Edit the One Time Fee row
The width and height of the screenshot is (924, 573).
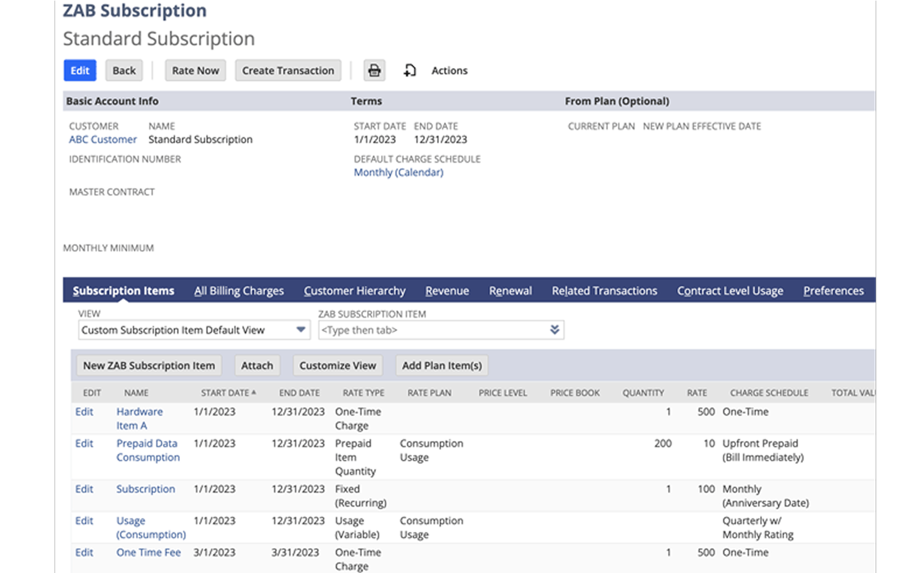pos(84,553)
